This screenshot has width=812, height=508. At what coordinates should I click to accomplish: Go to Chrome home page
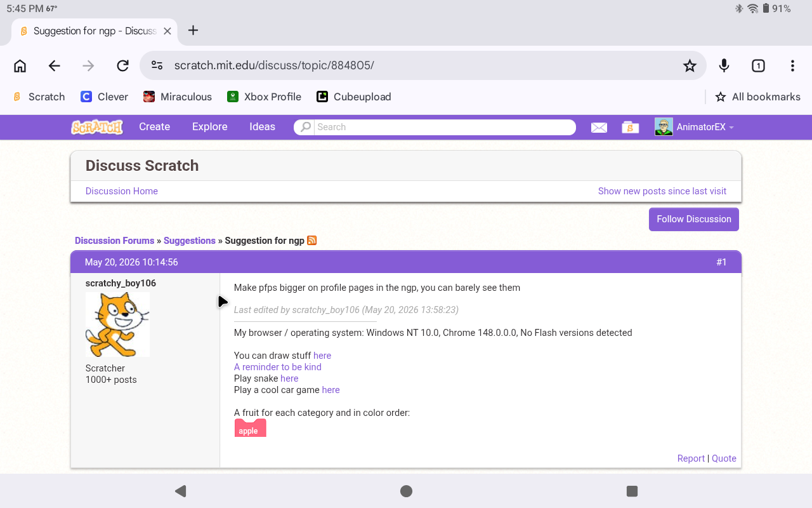point(20,65)
